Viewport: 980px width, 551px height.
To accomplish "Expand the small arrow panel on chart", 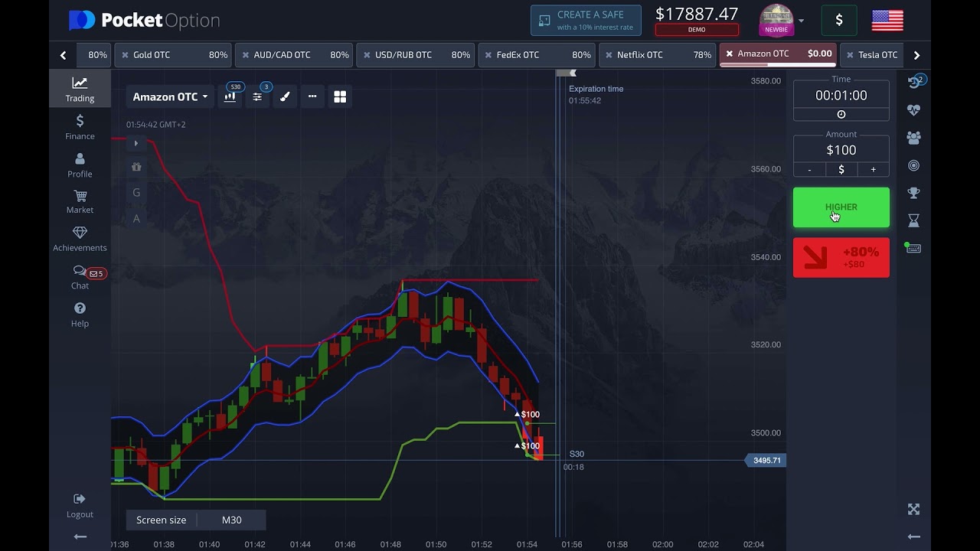I will 136,143.
